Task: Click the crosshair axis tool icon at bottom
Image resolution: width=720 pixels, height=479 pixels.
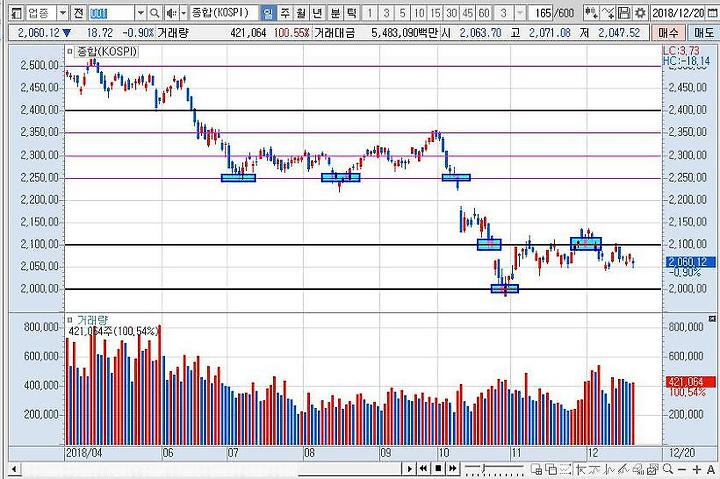Action: point(581,469)
